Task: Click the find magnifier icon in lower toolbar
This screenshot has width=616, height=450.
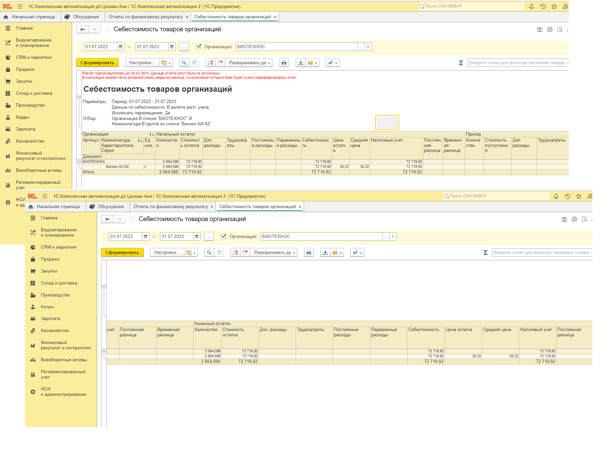Action: tap(209, 252)
